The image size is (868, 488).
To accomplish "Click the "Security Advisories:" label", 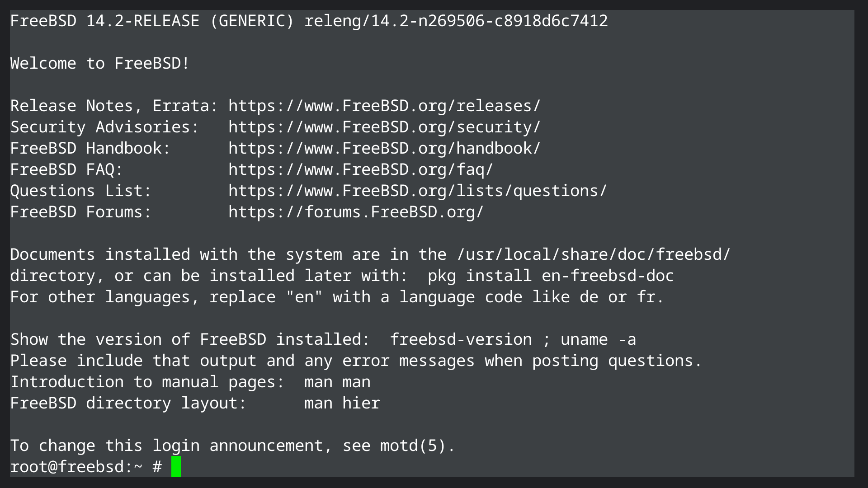I will pyautogui.click(x=104, y=127).
